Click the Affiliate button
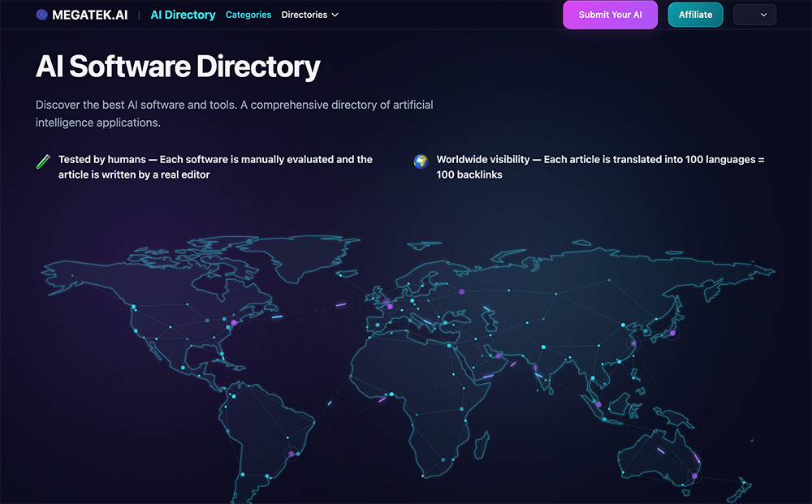Image resolution: width=812 pixels, height=504 pixels. click(695, 15)
